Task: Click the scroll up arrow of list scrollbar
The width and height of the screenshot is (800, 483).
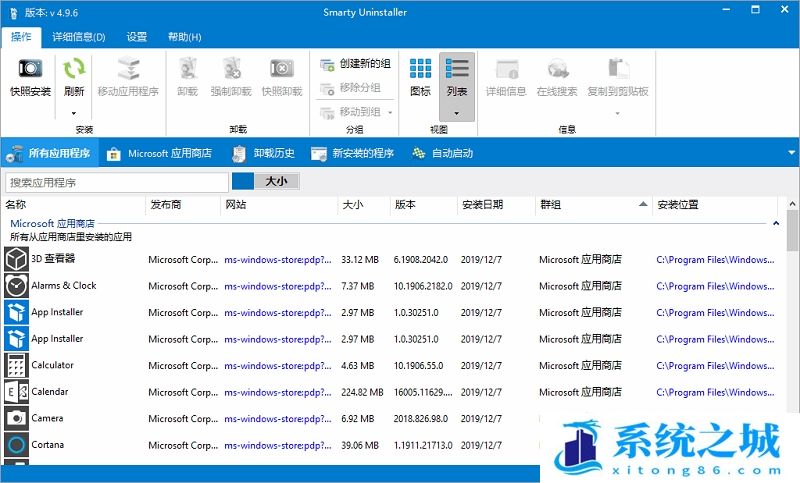Action: coord(792,204)
